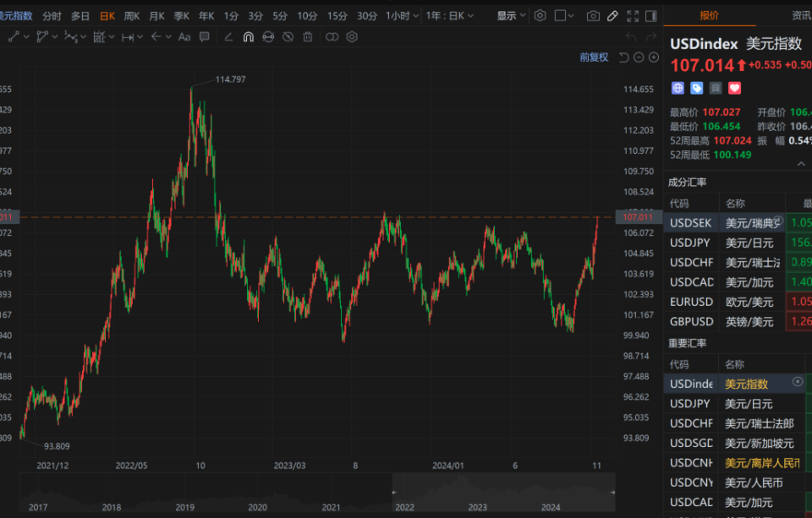
Task: Zoom in chart with plus circle
Action: coord(654,57)
